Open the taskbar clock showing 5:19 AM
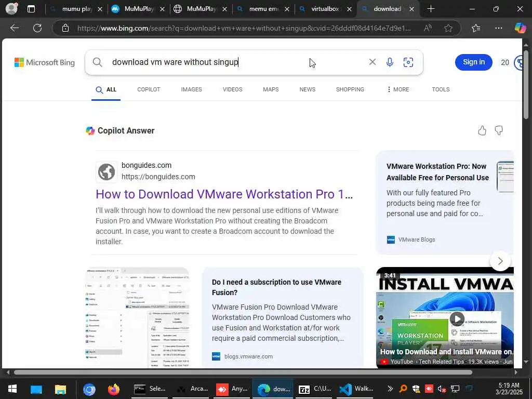This screenshot has width=532, height=399. [509, 389]
